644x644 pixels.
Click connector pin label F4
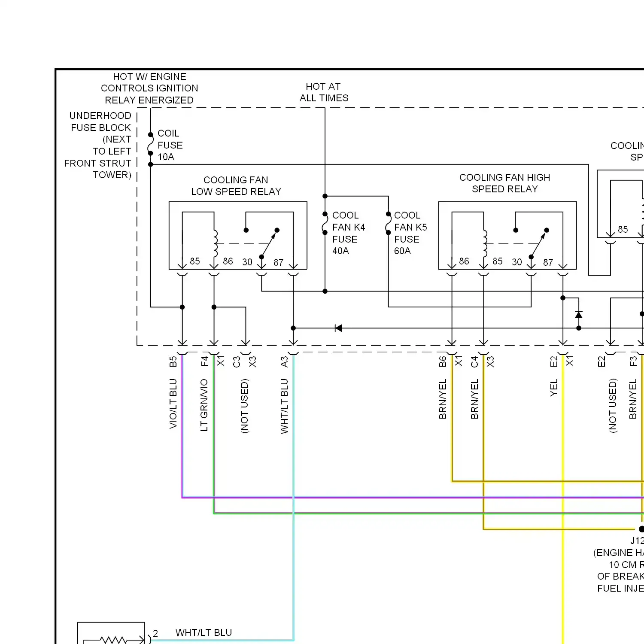[x=205, y=361]
